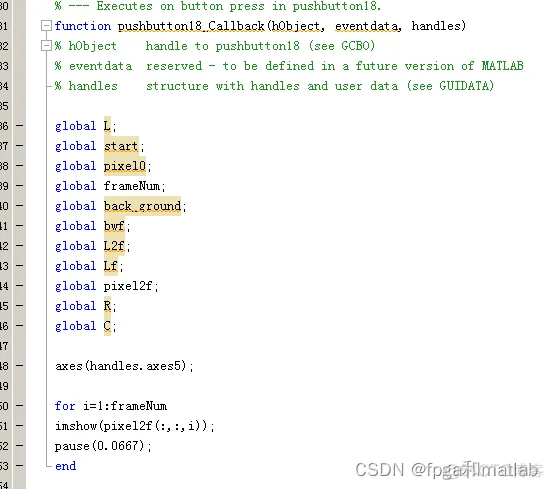The height and width of the screenshot is (489, 553).
Task: Click highlighted variable L in global declaration
Action: [107, 126]
